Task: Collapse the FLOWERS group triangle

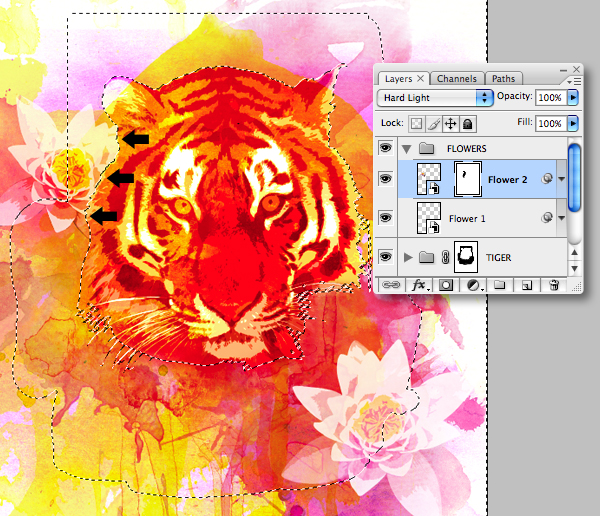Action: coord(407,149)
